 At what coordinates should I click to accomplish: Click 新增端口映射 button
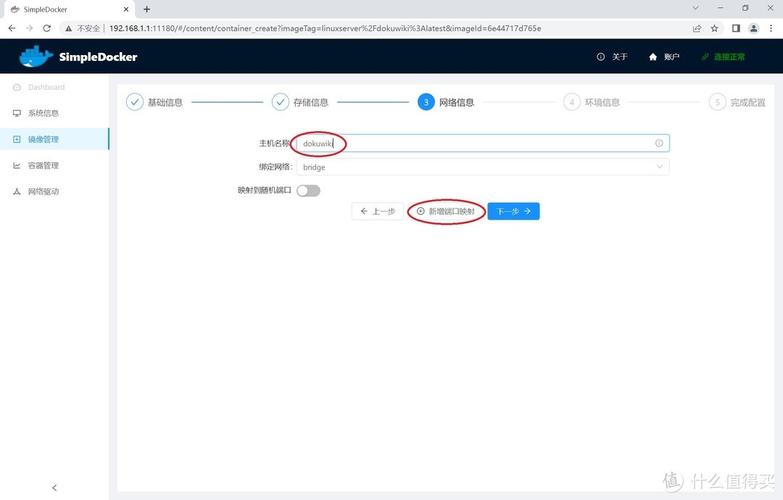pyautogui.click(x=446, y=211)
